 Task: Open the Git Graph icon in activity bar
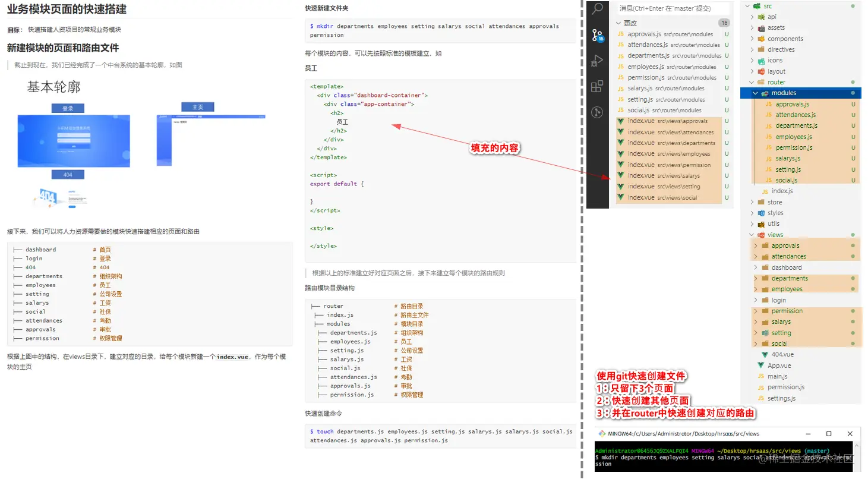[x=598, y=112]
